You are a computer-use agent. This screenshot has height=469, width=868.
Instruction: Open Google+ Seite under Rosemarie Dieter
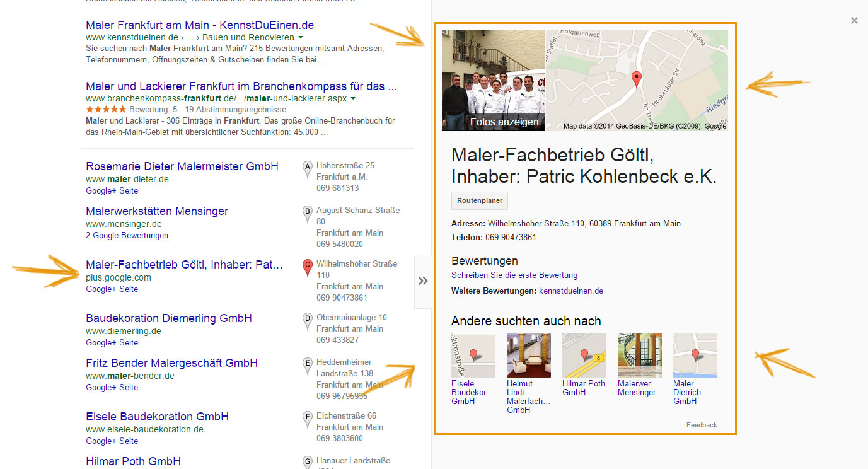112,190
